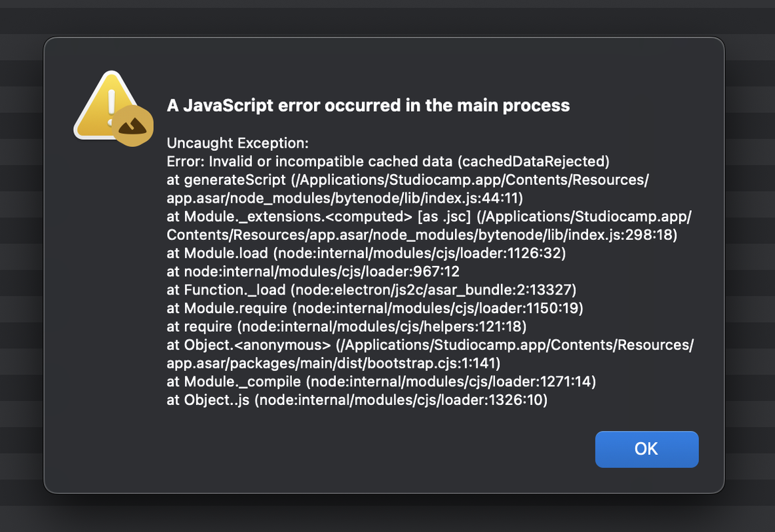Click the Studiocamp app badge icon
Screen dimensions: 775x532
(132, 126)
